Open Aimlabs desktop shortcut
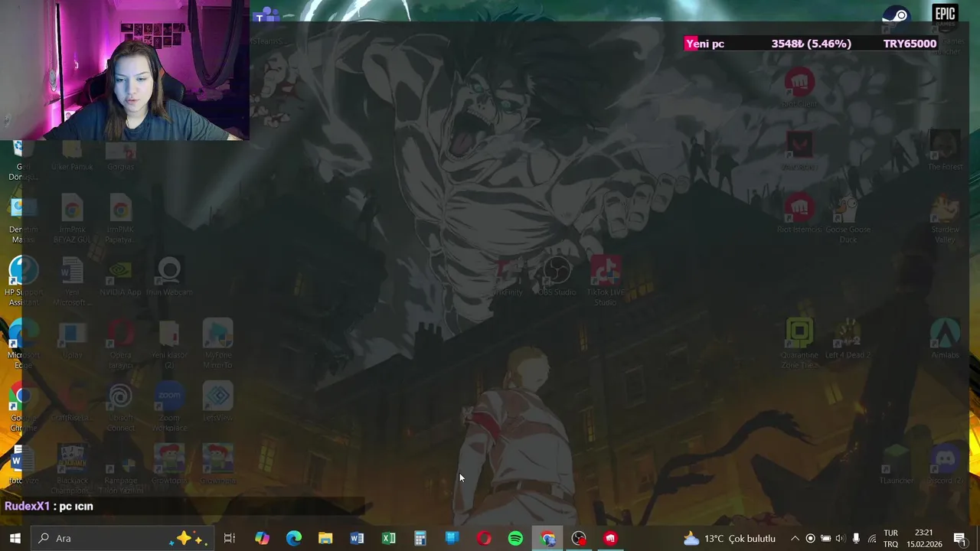The height and width of the screenshot is (551, 980). coord(945,341)
